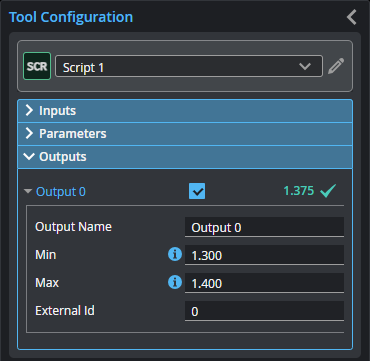This screenshot has height=361, width=370.
Task: Click the External Id field
Action: point(264,311)
